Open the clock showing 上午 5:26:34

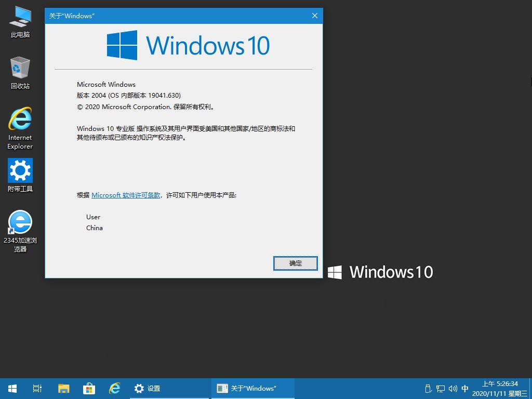tap(500, 389)
